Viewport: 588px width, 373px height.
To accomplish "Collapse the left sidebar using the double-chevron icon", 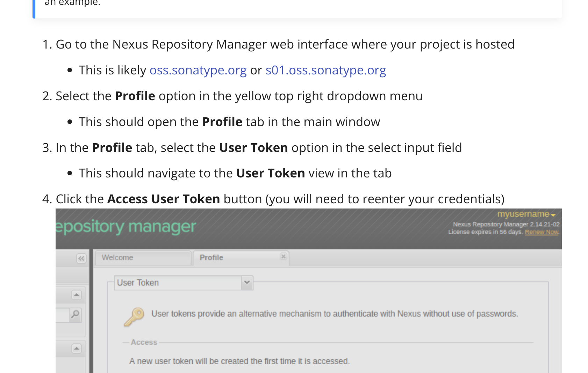I will [81, 258].
